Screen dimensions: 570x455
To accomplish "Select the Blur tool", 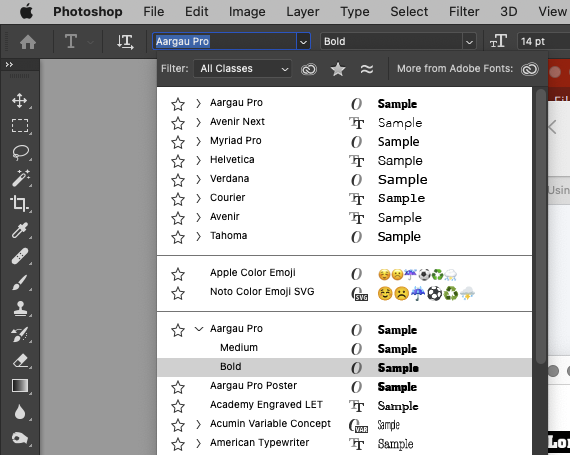I will 20,412.
